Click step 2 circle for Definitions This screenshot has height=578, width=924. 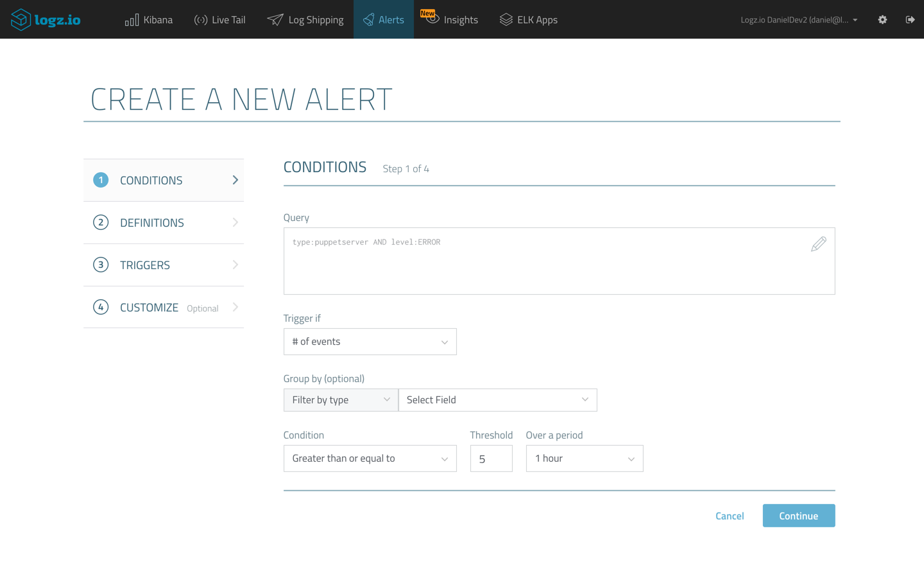[x=101, y=222]
